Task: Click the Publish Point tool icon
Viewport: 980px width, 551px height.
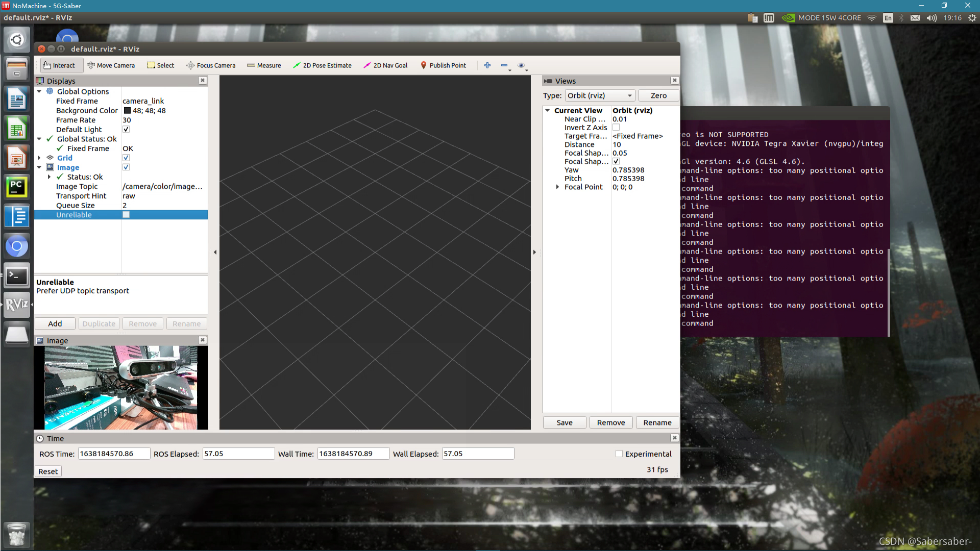Action: click(x=423, y=65)
